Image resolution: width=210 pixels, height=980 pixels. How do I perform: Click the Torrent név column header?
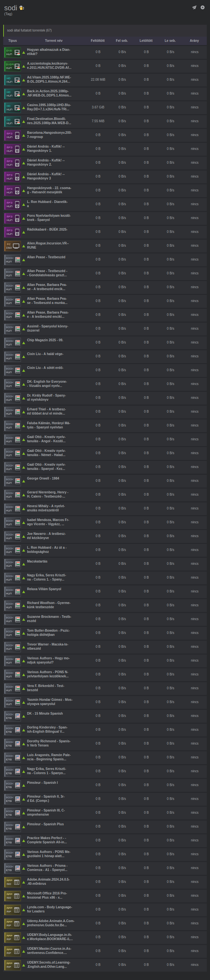point(54,41)
